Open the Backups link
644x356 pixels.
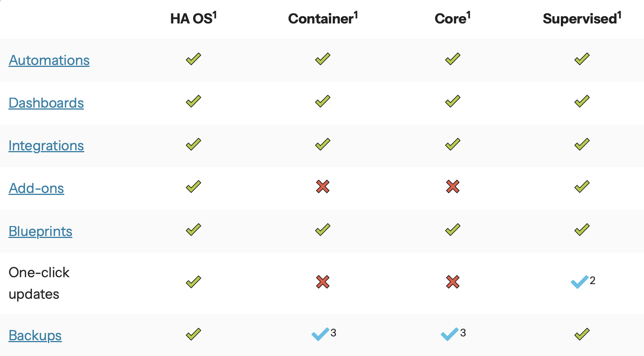[x=35, y=336]
